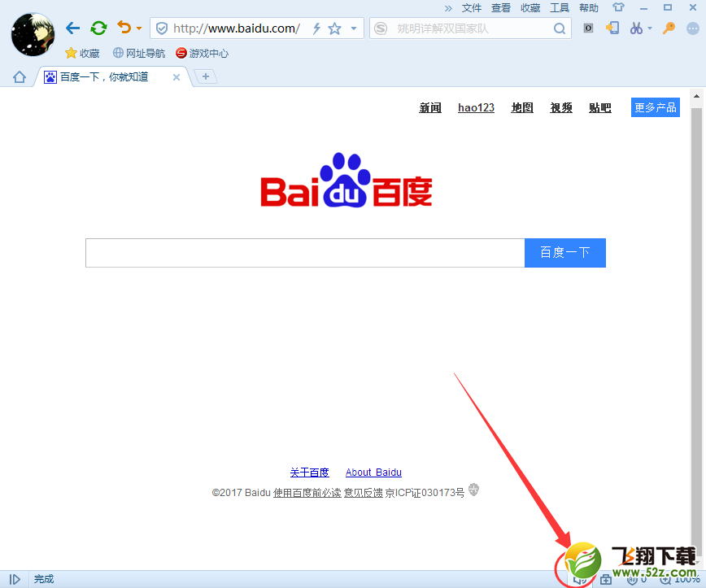The image size is (706, 588).
Task: Click the 百度一下 search button
Action: tap(564, 253)
